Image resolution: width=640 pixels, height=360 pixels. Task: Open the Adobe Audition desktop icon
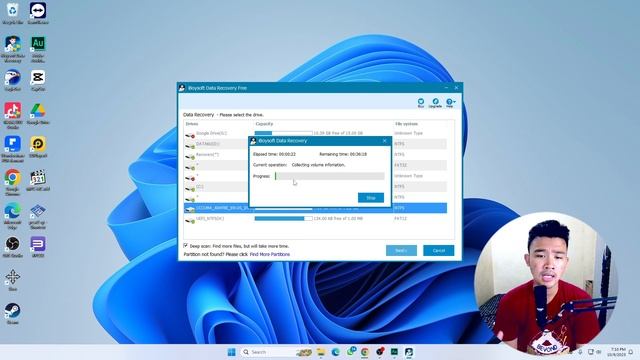tap(38, 49)
